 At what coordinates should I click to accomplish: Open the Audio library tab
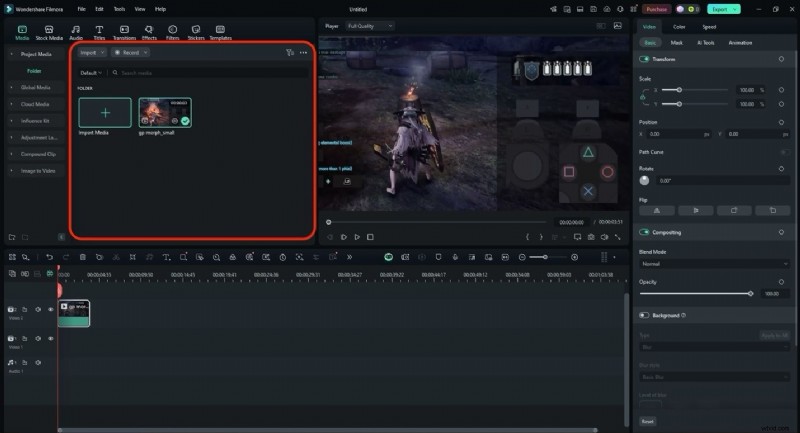(76, 33)
